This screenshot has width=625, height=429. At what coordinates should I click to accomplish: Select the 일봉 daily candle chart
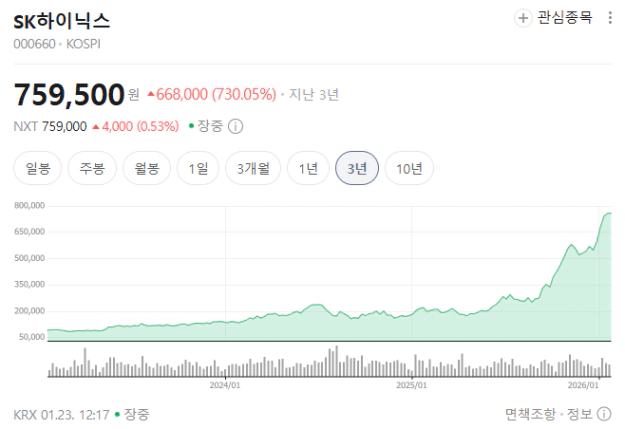[x=39, y=168]
